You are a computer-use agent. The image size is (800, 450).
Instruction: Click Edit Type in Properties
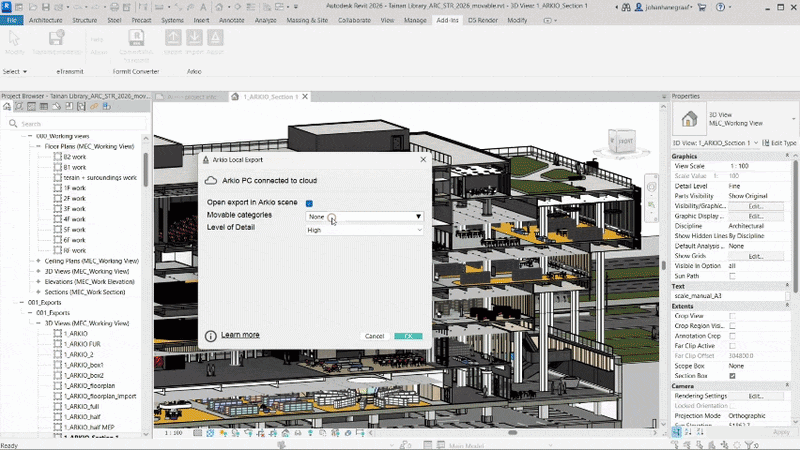coord(780,143)
